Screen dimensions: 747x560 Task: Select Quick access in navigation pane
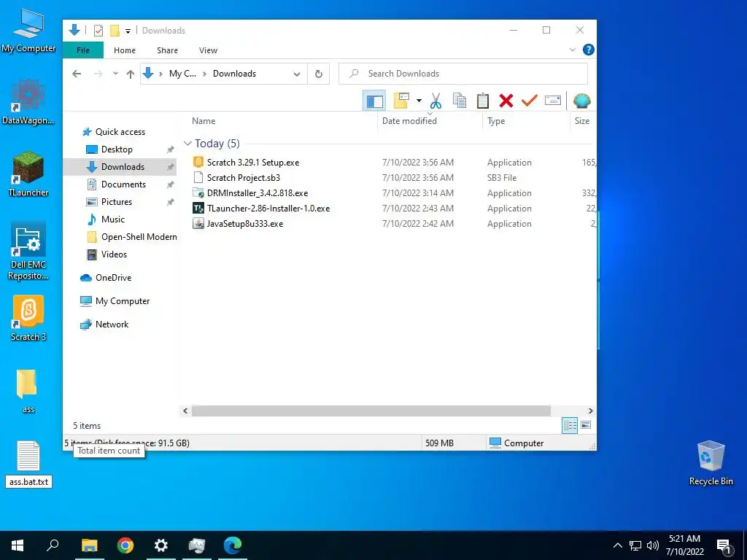120,132
